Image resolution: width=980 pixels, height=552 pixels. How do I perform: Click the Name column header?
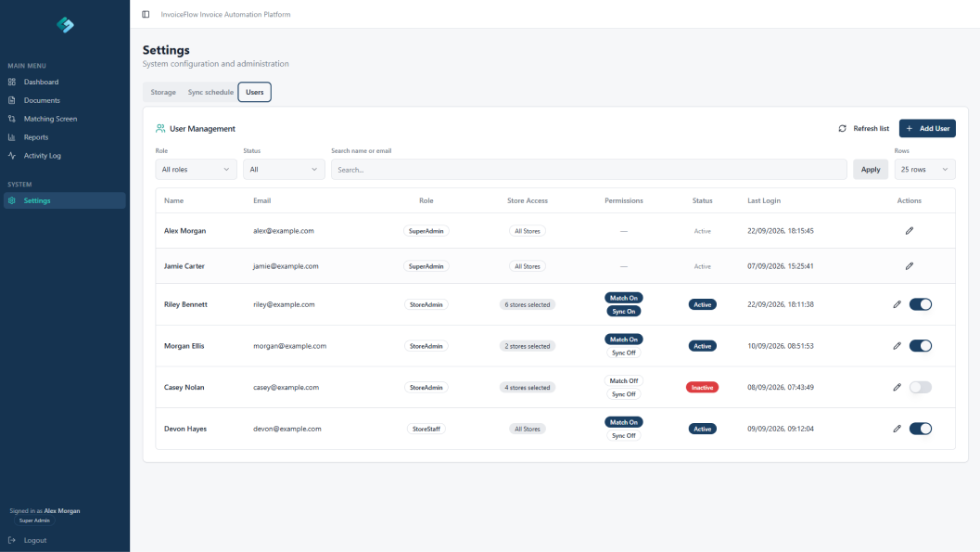pos(173,200)
